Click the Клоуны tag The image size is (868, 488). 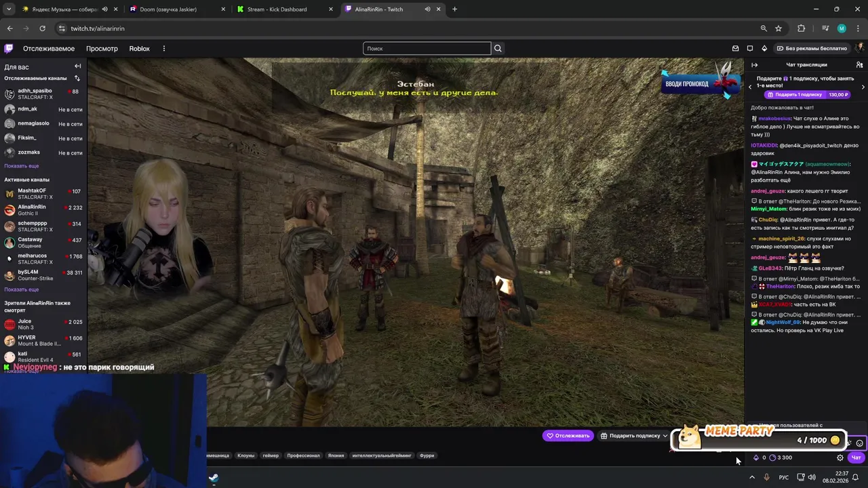[x=245, y=455]
